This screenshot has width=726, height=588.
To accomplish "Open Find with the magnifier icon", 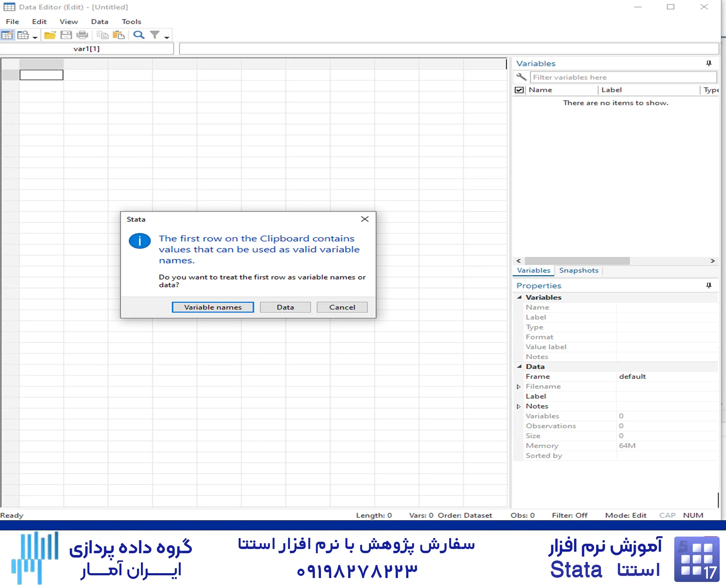I will click(139, 34).
